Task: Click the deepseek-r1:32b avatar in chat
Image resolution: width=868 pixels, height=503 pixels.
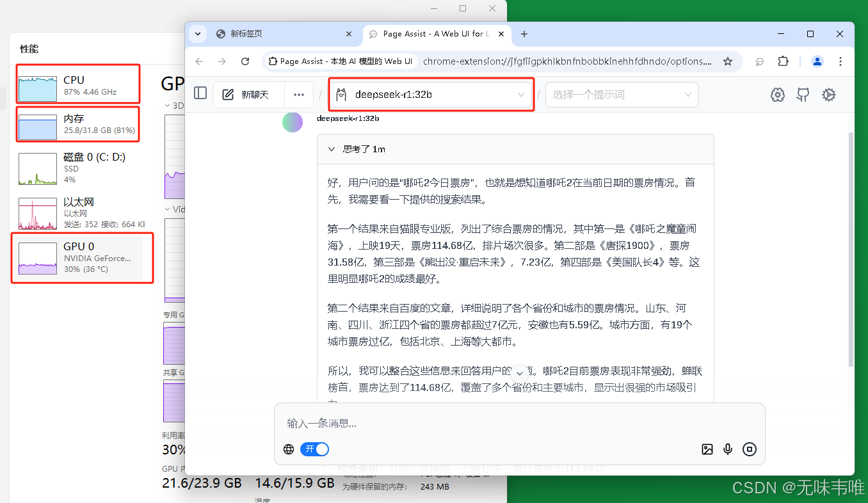Action: pos(293,122)
